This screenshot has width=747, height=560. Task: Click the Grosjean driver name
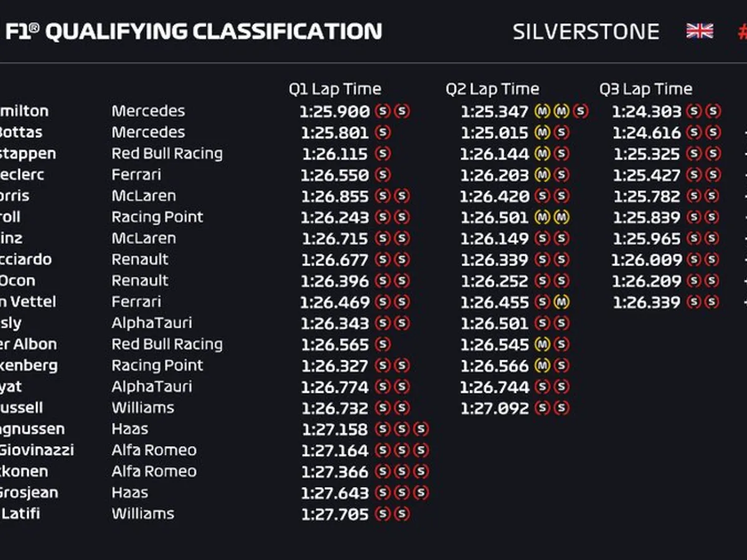point(28,493)
